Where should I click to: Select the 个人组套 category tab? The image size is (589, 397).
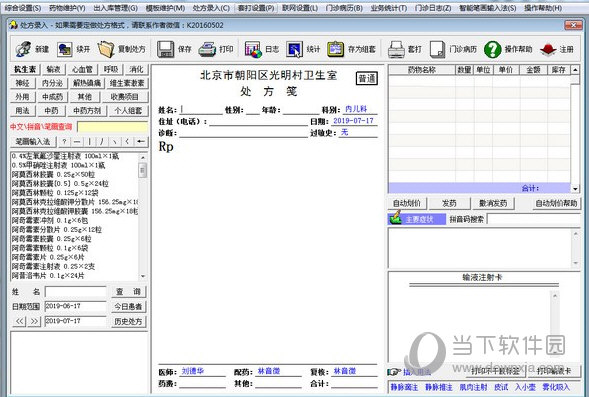pos(128,110)
